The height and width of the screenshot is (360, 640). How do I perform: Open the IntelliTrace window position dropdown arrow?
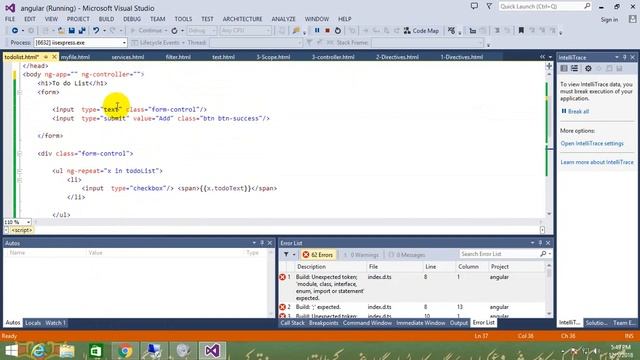(617, 58)
